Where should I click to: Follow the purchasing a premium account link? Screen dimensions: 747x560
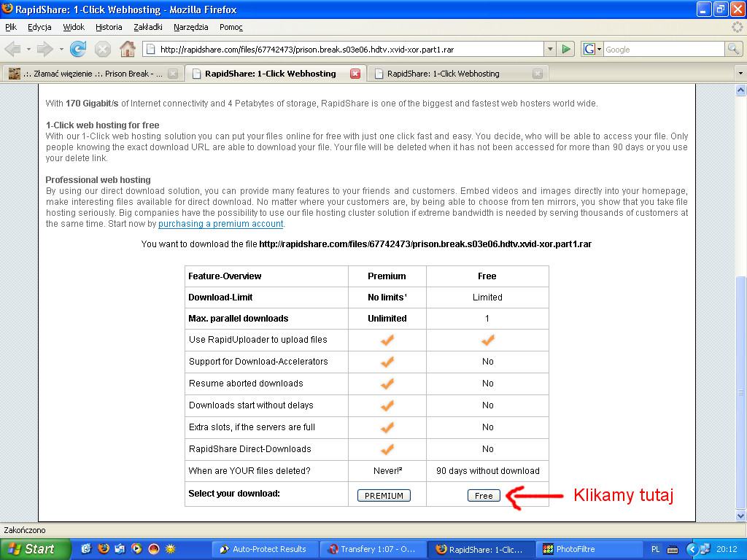click(220, 224)
